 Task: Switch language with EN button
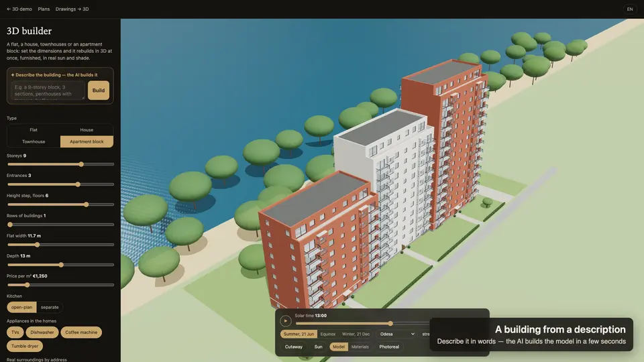pyautogui.click(x=630, y=9)
